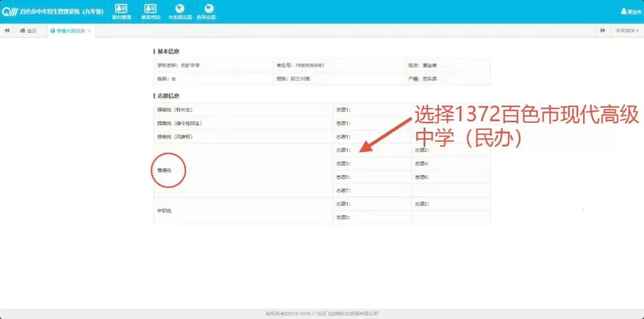The image size is (644, 319).
Task: Click the 版权所有 copyright footer text
Action: (x=321, y=313)
